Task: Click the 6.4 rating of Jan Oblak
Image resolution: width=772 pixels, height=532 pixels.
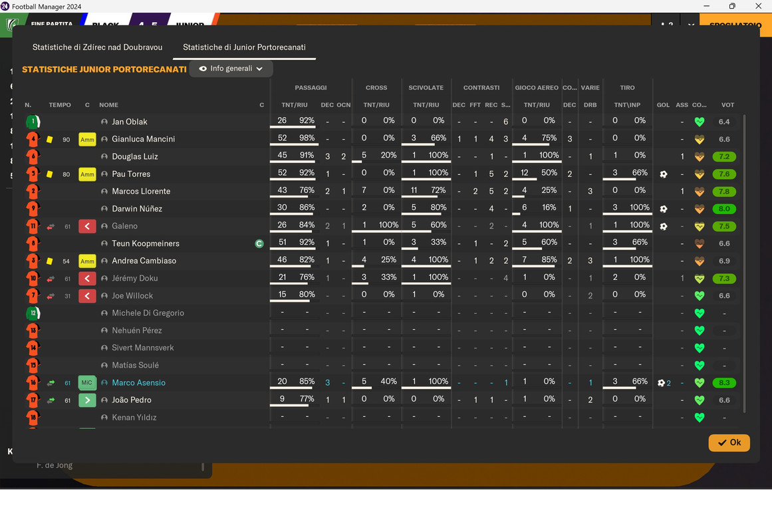Action: (x=723, y=122)
